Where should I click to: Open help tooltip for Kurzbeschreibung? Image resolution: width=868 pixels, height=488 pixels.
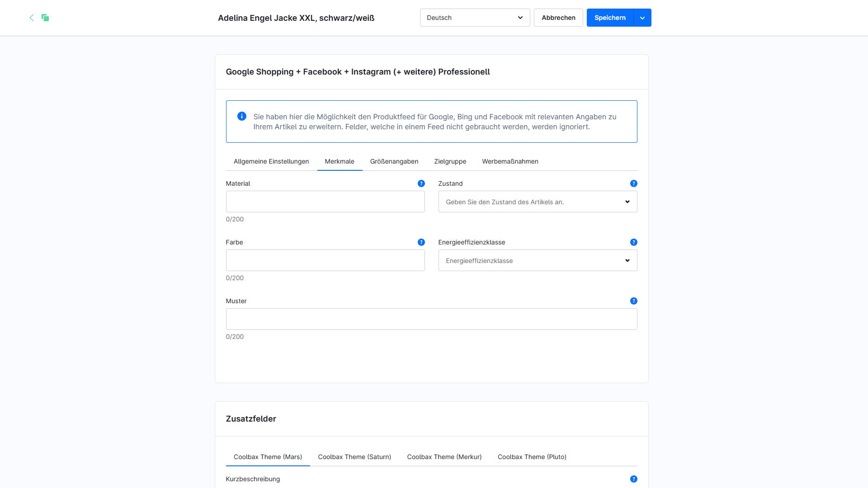click(634, 479)
